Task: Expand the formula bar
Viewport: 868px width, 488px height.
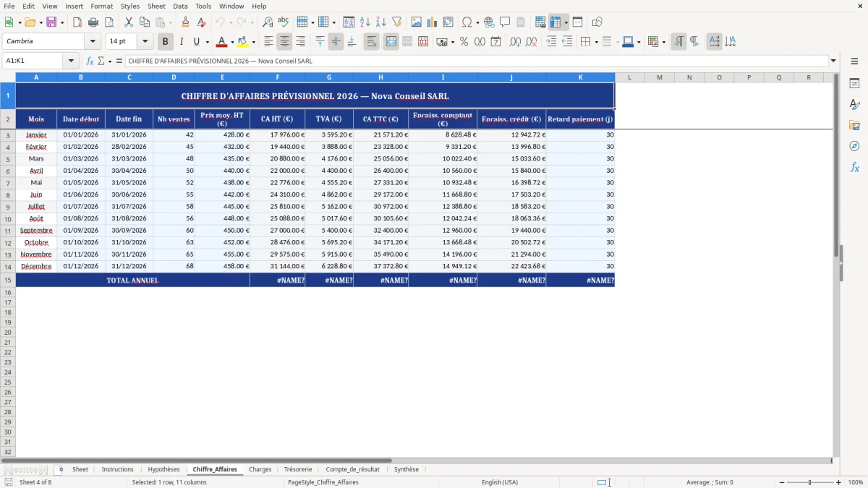Action: click(x=833, y=61)
